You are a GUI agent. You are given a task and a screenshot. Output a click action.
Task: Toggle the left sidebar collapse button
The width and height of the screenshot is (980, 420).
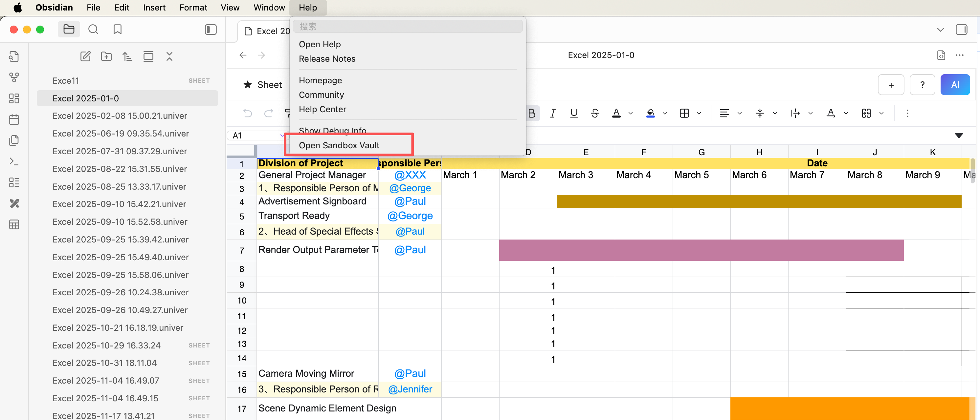click(211, 29)
